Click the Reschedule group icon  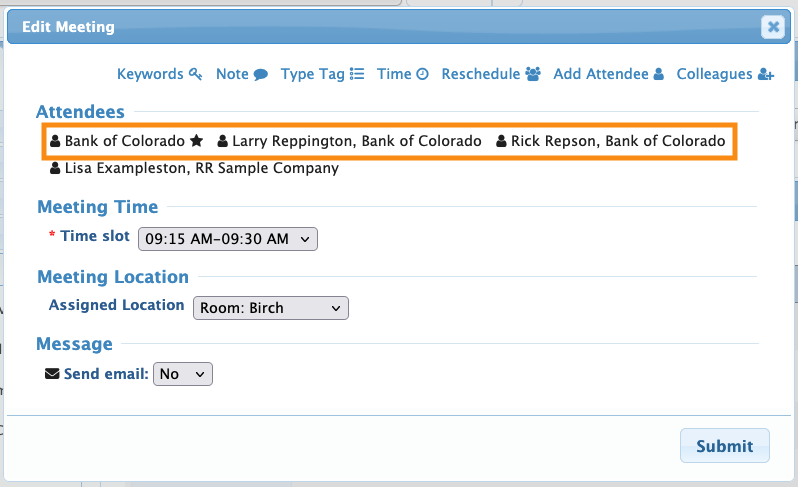[x=533, y=74]
